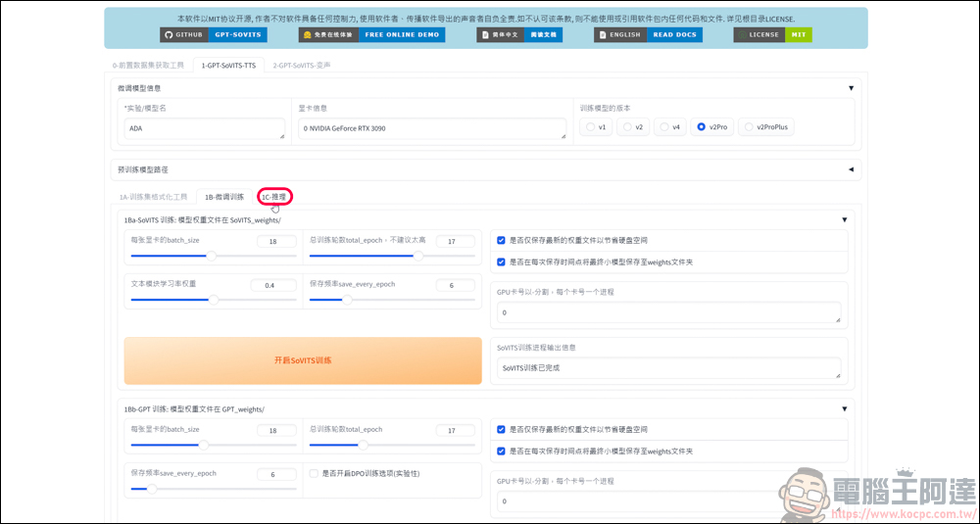Expand the 预训练模型路径 section
The image size is (980, 524).
click(x=851, y=169)
